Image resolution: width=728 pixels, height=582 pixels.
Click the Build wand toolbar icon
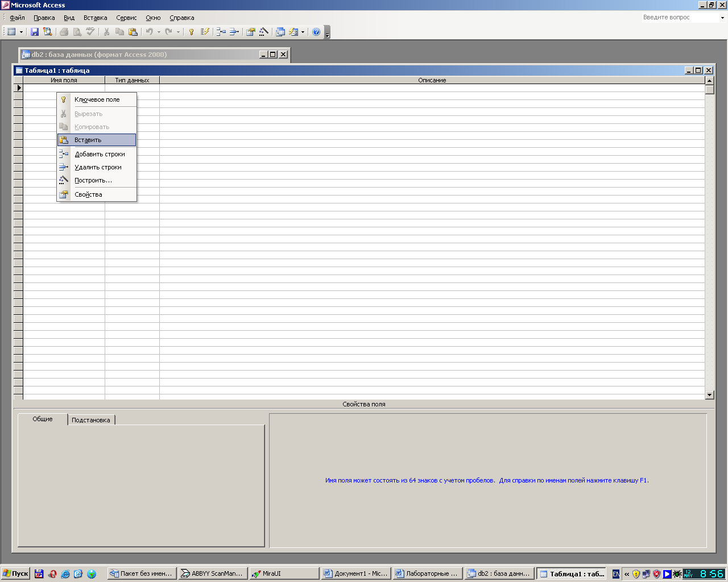pyautogui.click(x=263, y=32)
